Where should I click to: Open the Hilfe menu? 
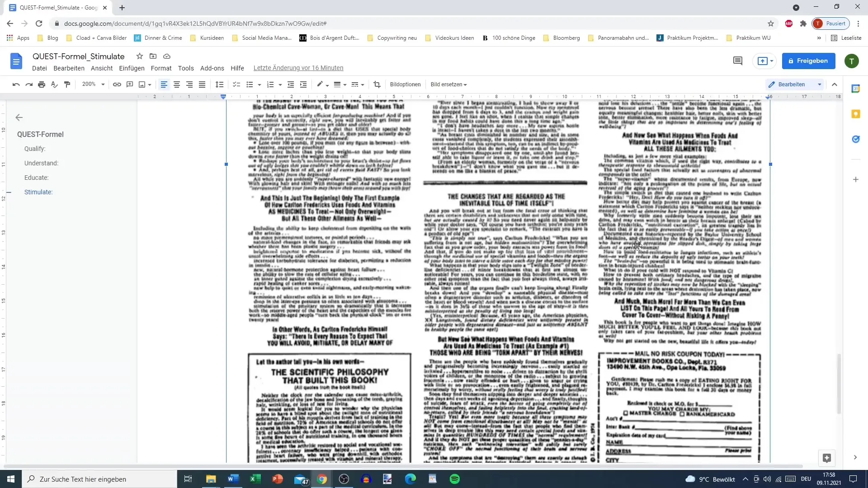click(237, 68)
